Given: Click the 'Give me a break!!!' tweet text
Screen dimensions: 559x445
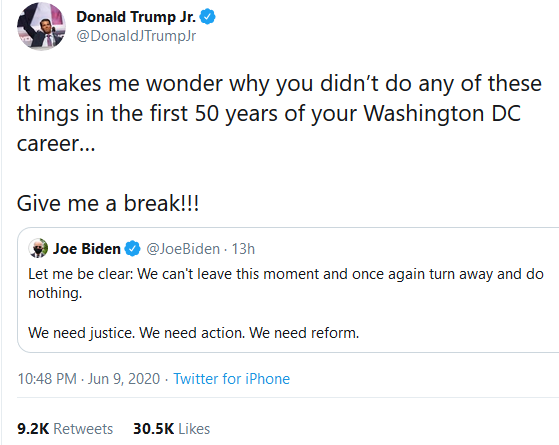Looking at the screenshot, I should point(108,203).
